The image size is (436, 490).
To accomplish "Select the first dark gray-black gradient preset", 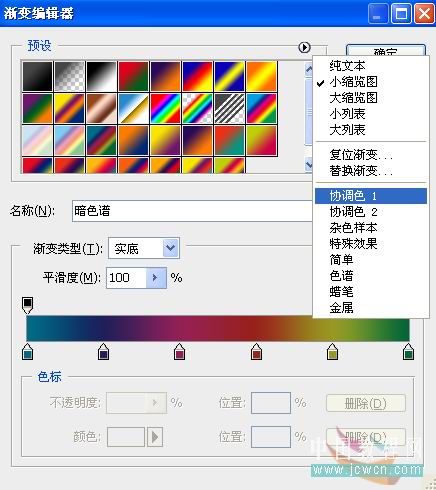I will pyautogui.click(x=37, y=76).
